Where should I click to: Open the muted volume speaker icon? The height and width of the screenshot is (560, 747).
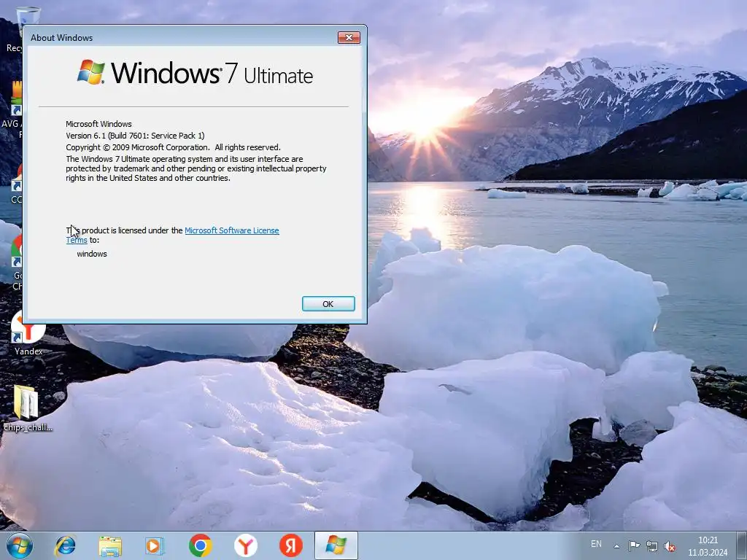(670, 546)
